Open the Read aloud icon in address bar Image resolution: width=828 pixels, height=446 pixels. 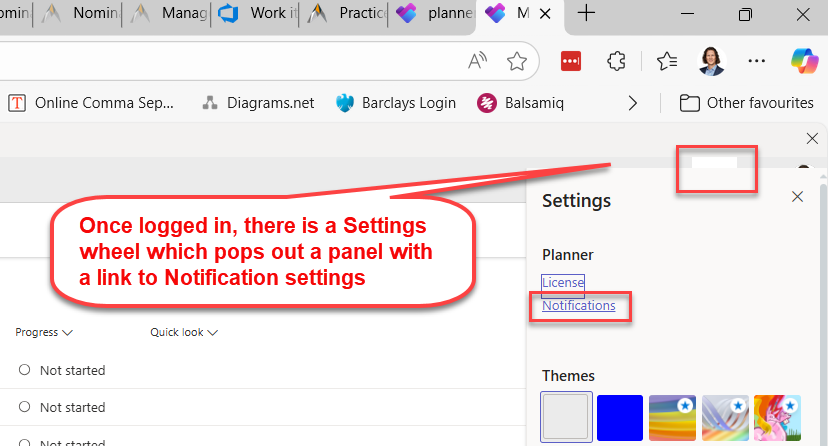(477, 61)
